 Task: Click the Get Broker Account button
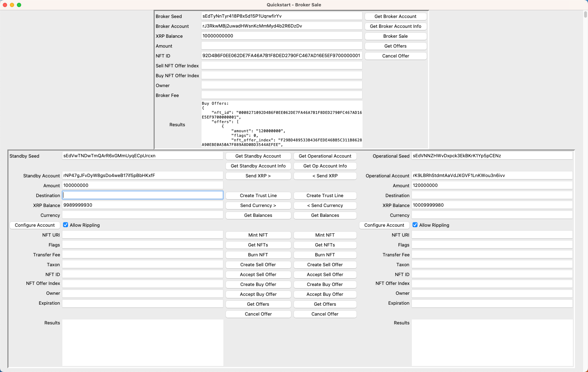click(395, 17)
